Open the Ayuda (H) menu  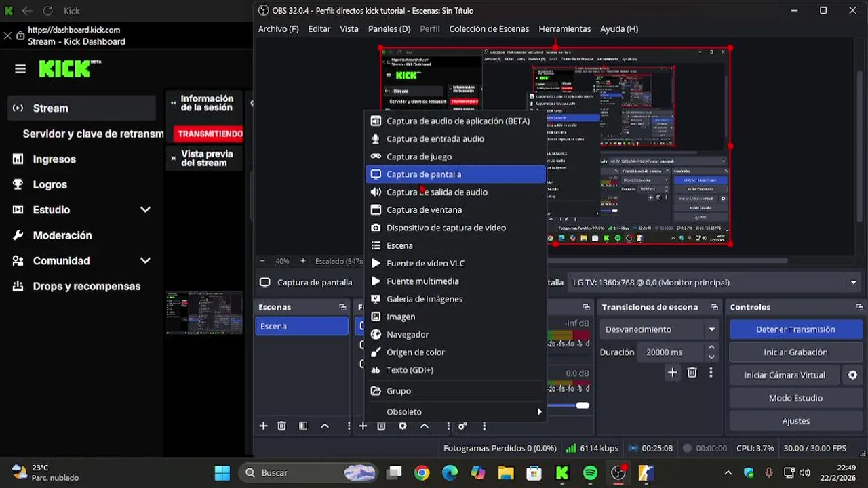tap(619, 29)
